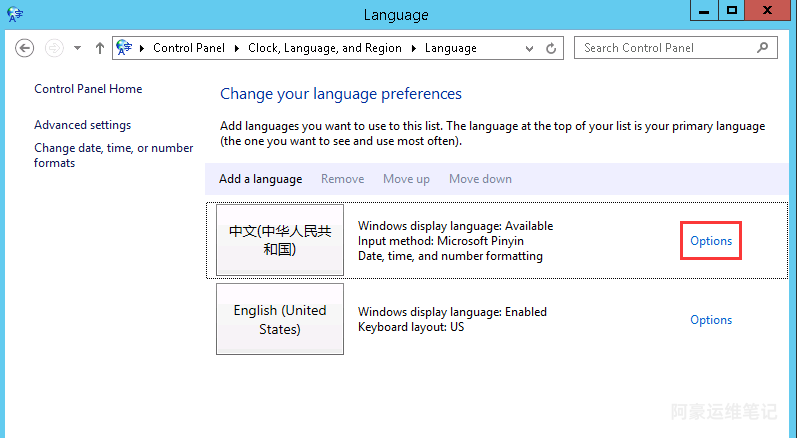Viewport: 797px width, 438px height.
Task: Click the Refresh button in address bar
Action: pyautogui.click(x=552, y=48)
